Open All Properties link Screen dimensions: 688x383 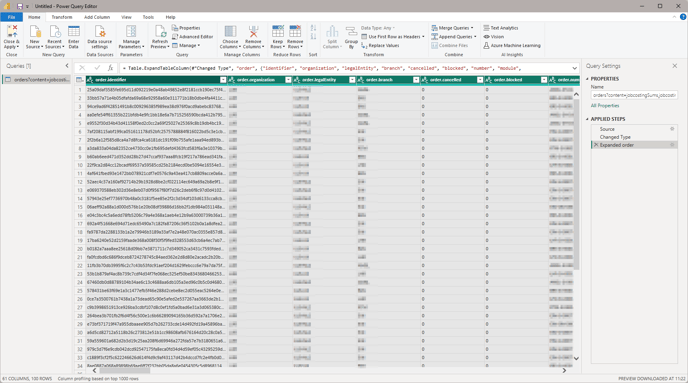tap(605, 106)
